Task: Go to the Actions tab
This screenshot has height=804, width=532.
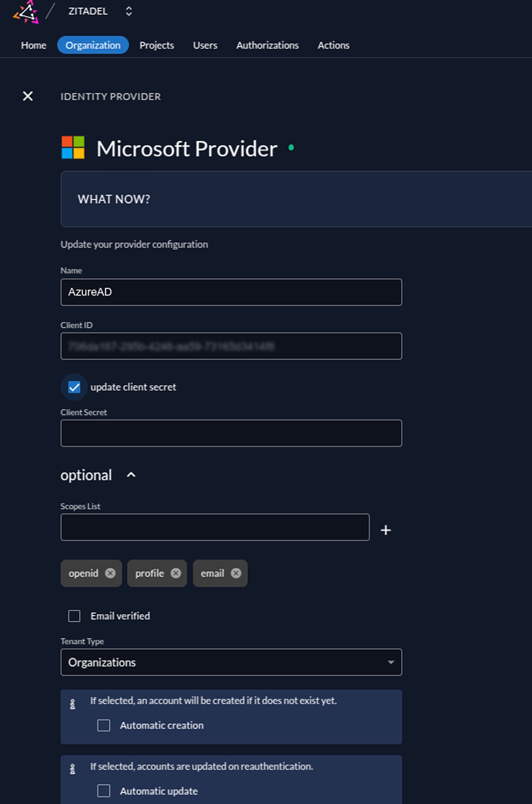Action: (x=333, y=45)
